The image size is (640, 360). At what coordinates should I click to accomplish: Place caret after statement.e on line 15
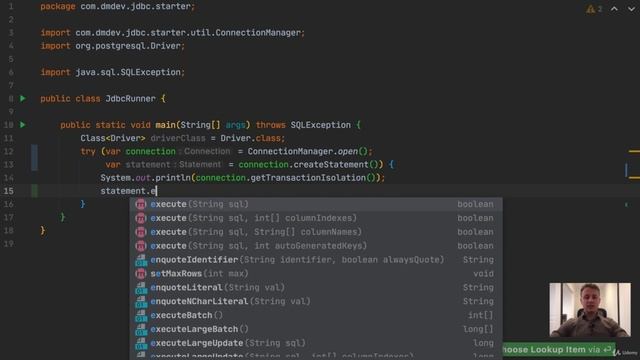[x=157, y=191]
